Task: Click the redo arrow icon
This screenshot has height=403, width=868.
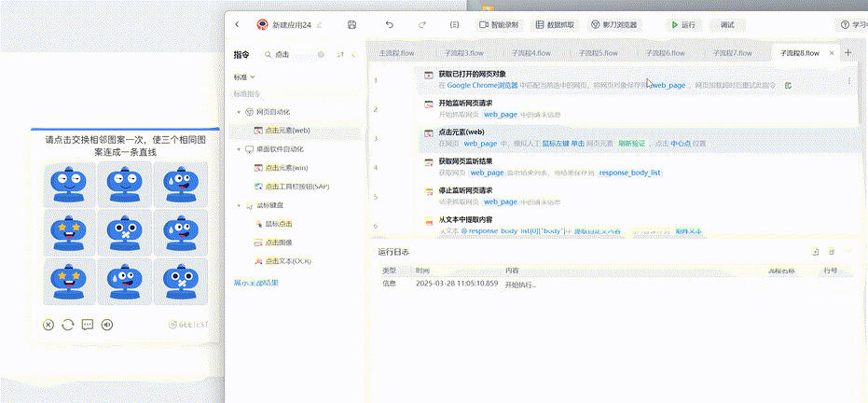Action: click(x=422, y=25)
